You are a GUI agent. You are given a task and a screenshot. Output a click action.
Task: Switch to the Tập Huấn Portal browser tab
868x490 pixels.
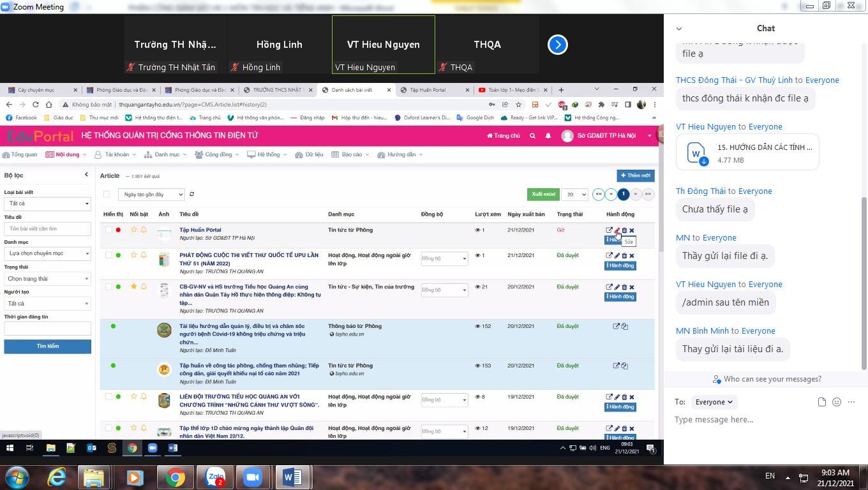(427, 90)
